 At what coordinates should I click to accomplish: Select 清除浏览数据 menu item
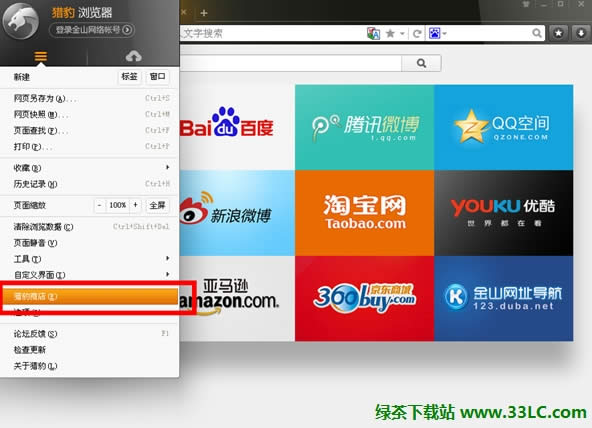pyautogui.click(x=89, y=227)
